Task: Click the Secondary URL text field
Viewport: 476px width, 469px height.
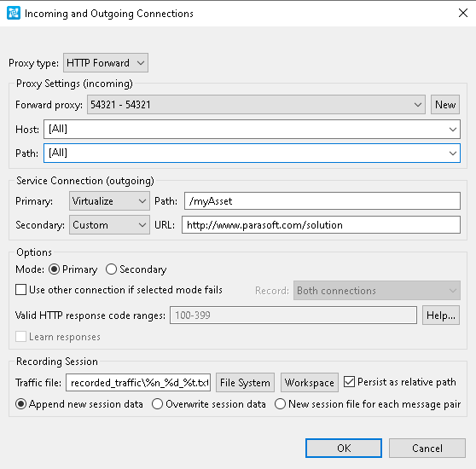Action: click(x=322, y=225)
